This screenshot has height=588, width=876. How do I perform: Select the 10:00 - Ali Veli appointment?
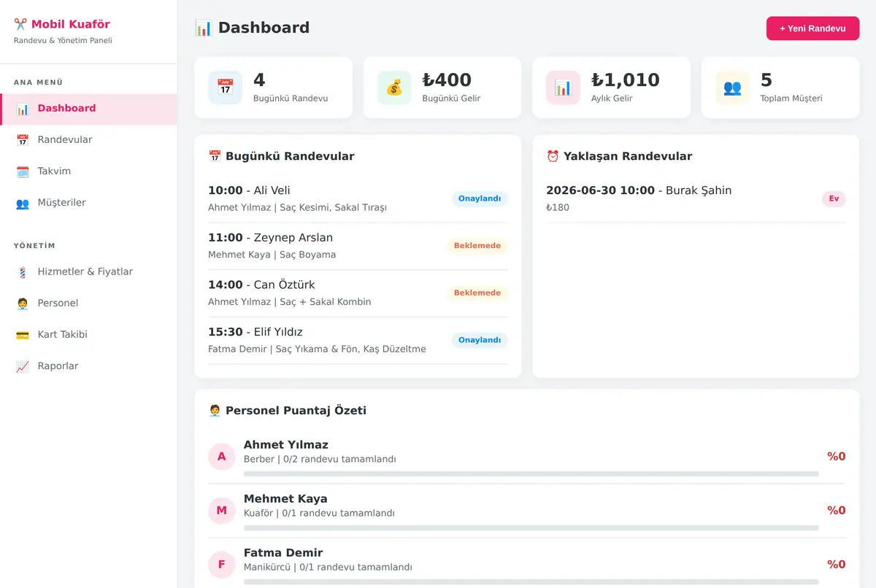(x=358, y=199)
